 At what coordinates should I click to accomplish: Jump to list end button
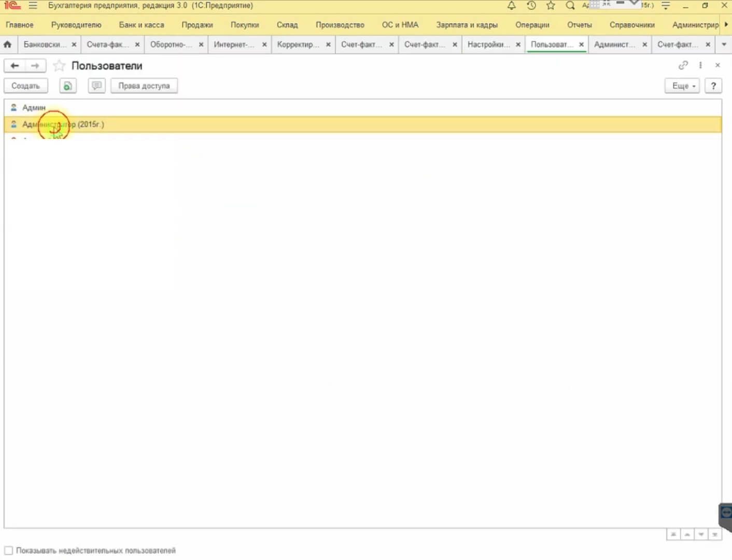point(715,535)
